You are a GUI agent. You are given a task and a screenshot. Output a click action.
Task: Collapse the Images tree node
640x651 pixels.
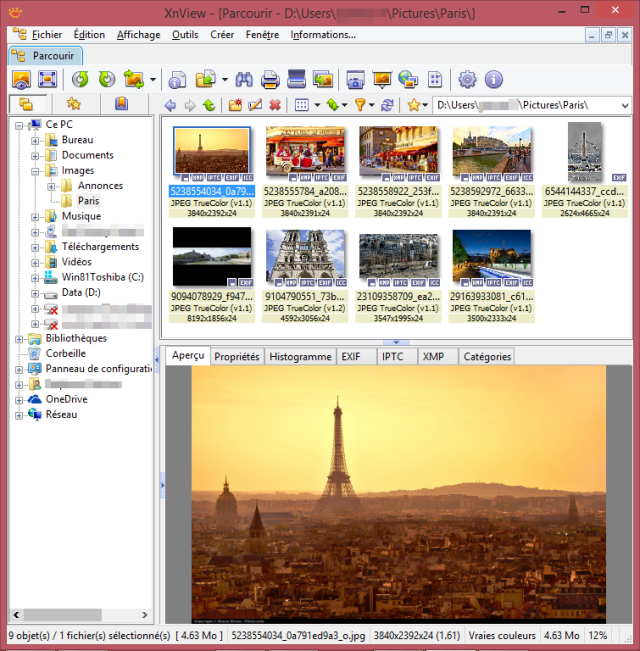35,171
